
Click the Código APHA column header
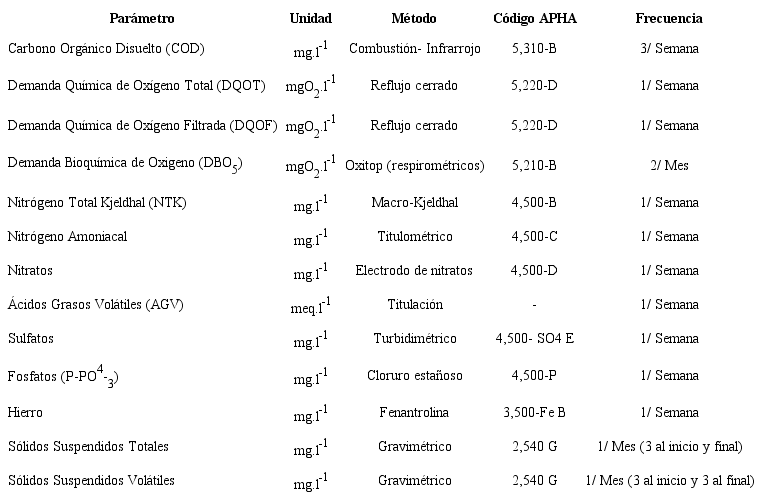click(x=535, y=19)
